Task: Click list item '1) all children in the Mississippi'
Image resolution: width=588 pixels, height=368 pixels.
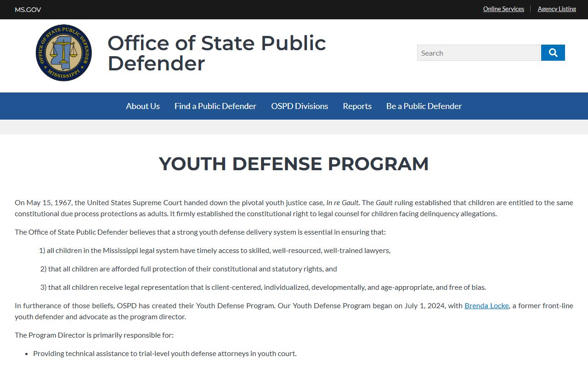Action: click(215, 250)
